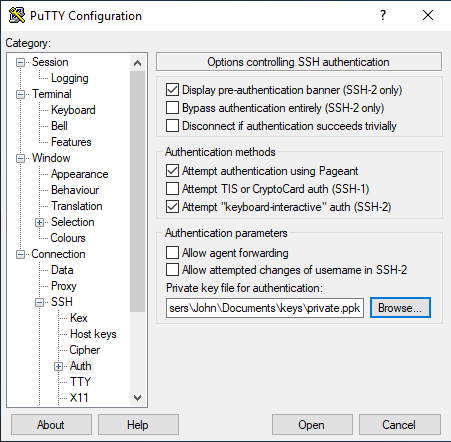Expand the Selection tree node

[39, 222]
